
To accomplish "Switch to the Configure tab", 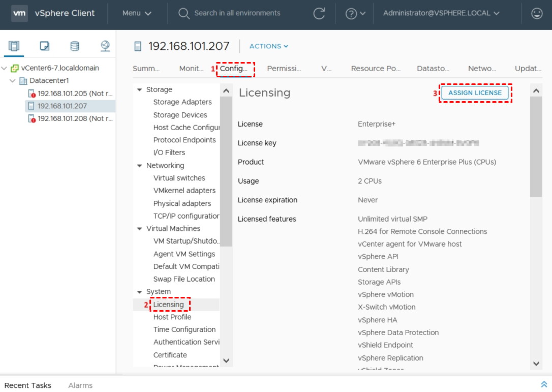I will (x=234, y=69).
